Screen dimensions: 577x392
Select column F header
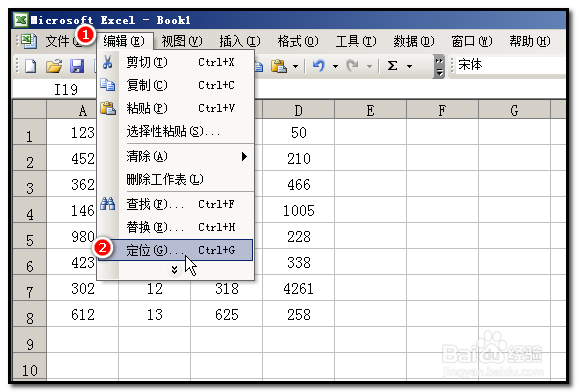[442, 110]
